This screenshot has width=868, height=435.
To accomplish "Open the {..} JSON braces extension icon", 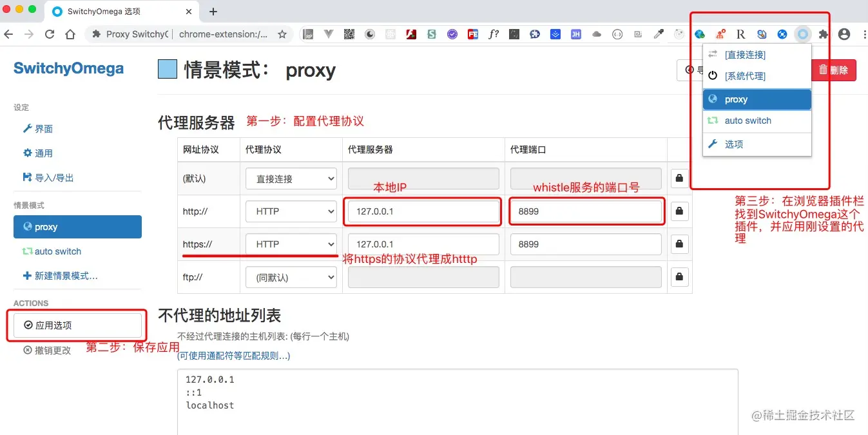I will [617, 34].
